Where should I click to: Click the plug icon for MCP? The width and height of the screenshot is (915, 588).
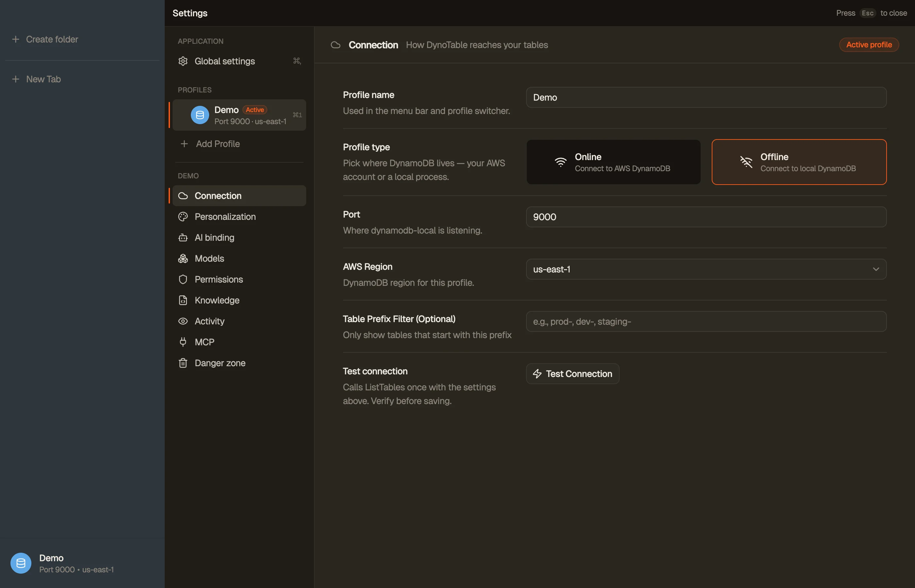click(x=183, y=342)
